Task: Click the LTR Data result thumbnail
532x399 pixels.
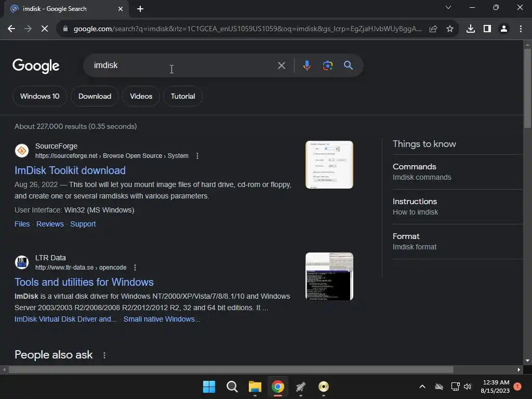Action: pyautogui.click(x=329, y=276)
